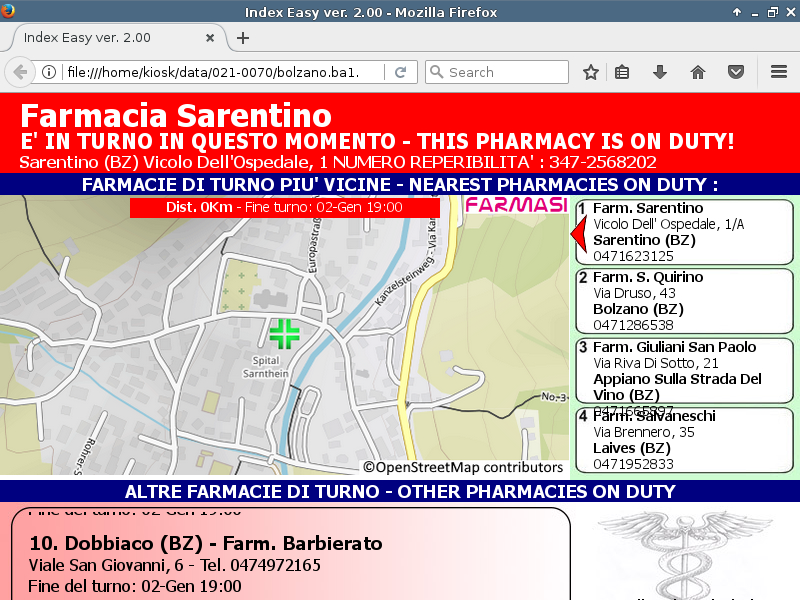Click the FARMASI logo on map
This screenshot has width=800, height=600.
[x=516, y=205]
